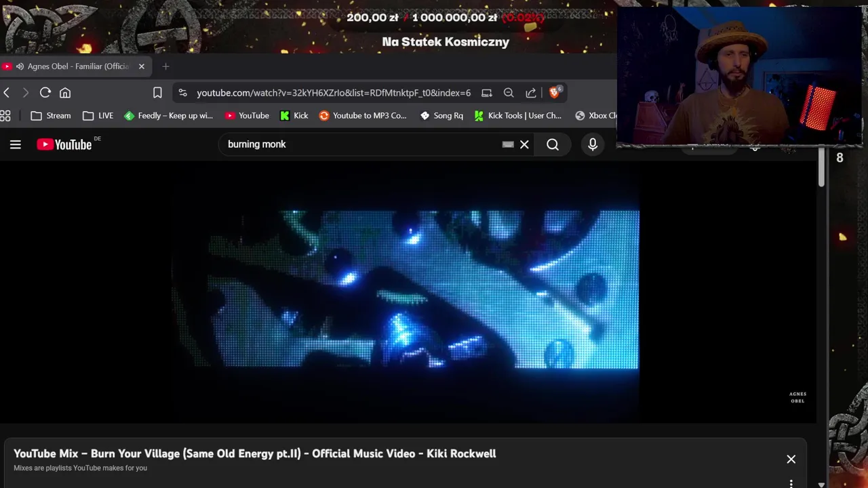Search with your voice microphone button
The image size is (868, 488).
pyautogui.click(x=593, y=144)
